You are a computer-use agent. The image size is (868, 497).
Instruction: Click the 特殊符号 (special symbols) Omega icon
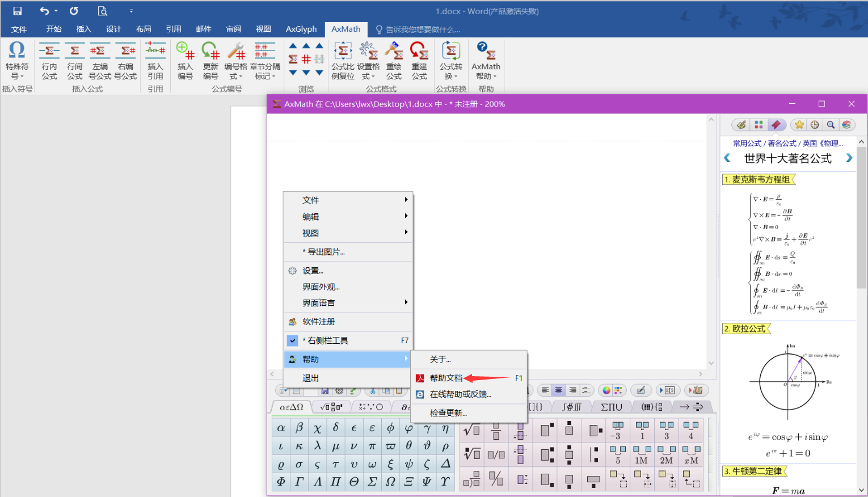pos(17,50)
